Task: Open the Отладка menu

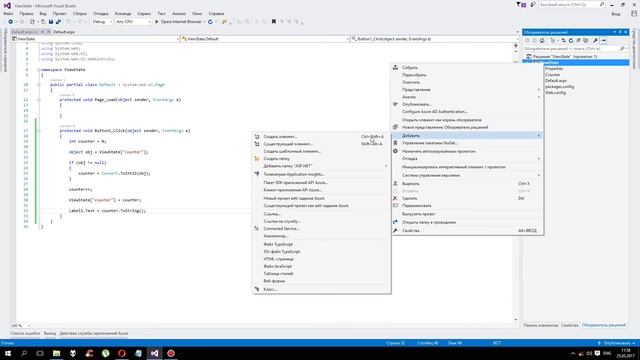Action: 100,13
